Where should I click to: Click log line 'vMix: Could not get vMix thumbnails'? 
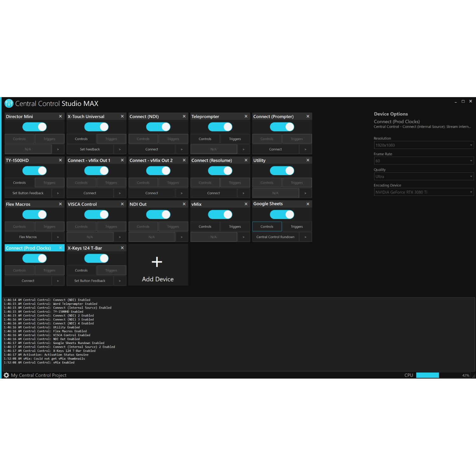(44, 359)
